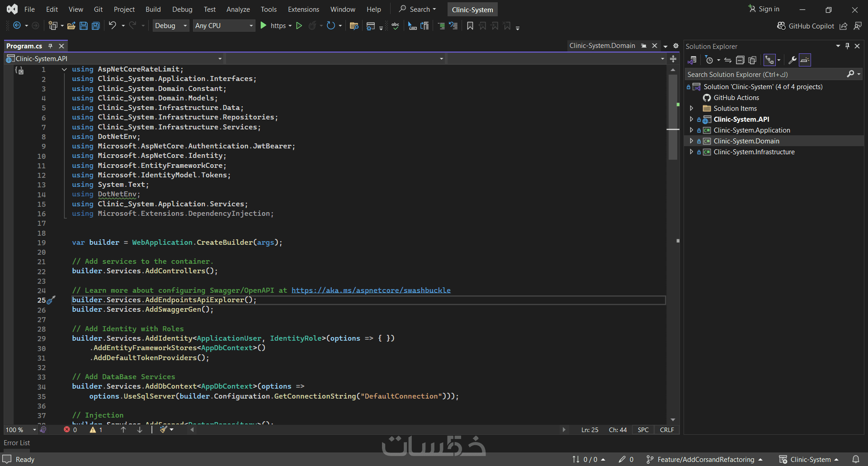868x466 pixels.
Task: Open the notifications bell in status bar
Action: pos(856,459)
